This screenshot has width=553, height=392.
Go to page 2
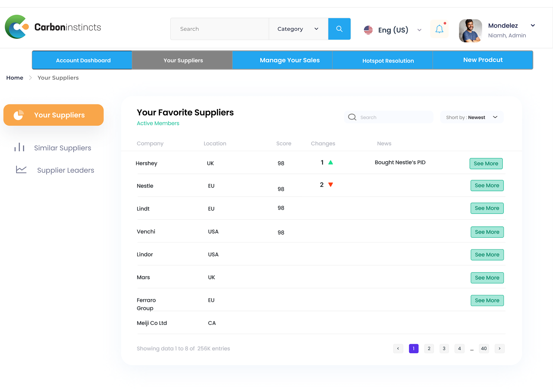(x=429, y=349)
